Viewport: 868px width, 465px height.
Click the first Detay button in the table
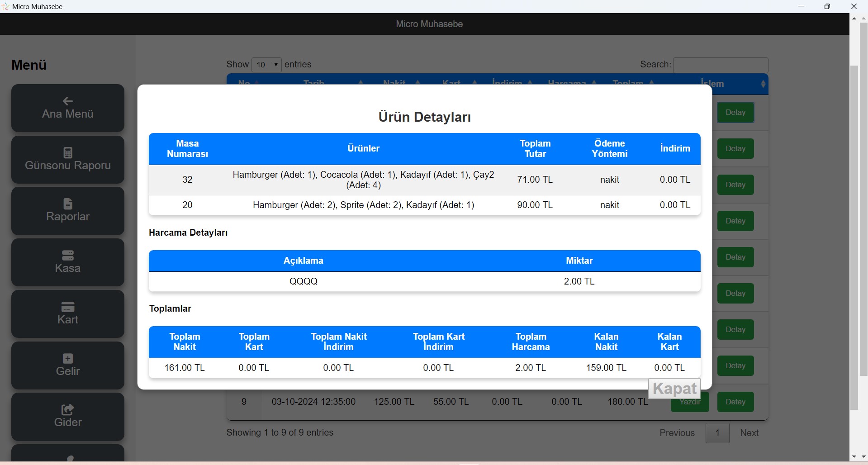(735, 113)
